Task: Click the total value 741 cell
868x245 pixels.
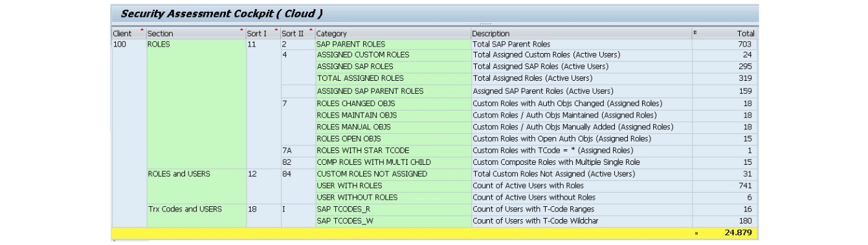Action: 724,186
